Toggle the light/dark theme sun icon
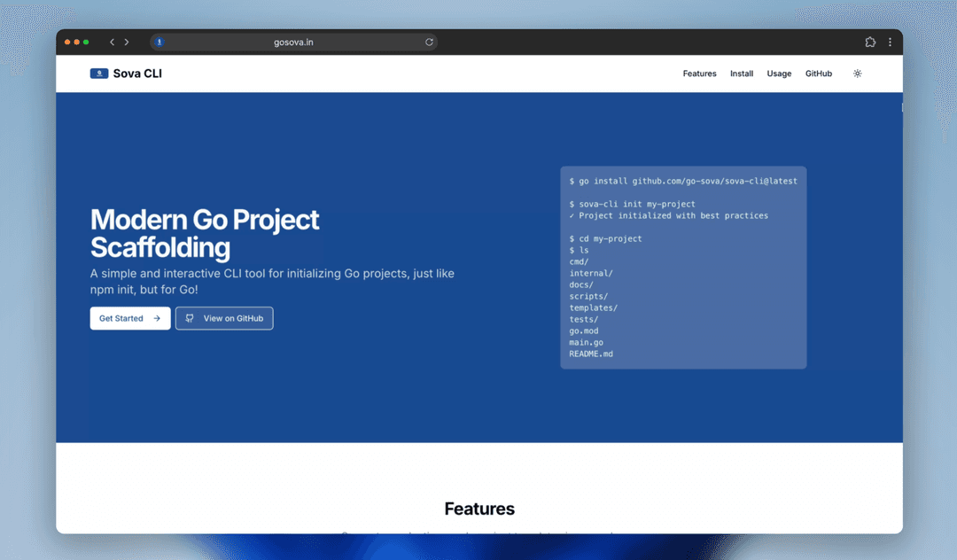The width and height of the screenshot is (957, 560). pos(857,74)
